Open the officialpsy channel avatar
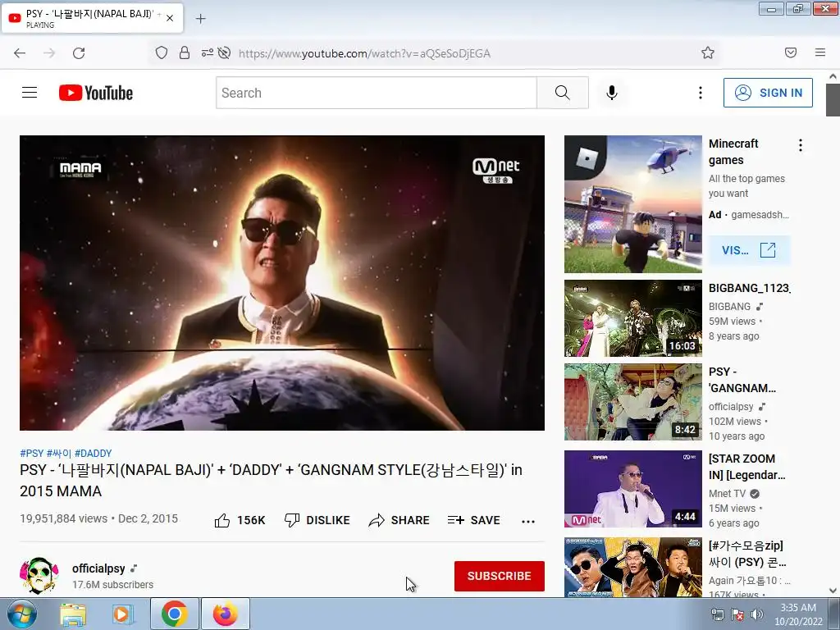 [x=39, y=576]
